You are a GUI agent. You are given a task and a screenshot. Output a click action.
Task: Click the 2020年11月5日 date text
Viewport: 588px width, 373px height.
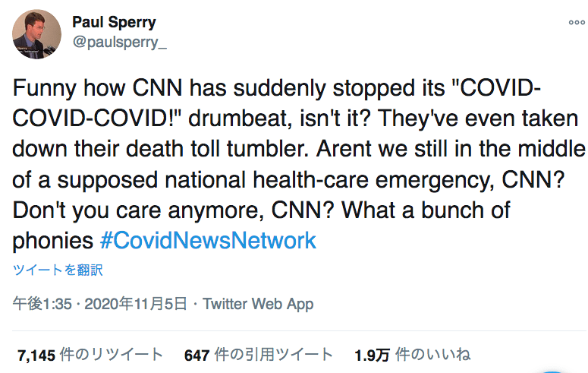(136, 304)
